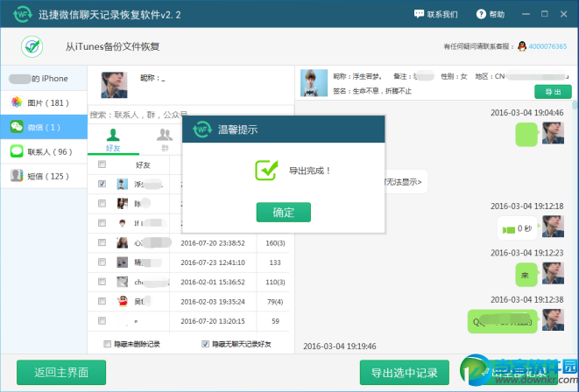
Task: Click the QQ penguin customer service icon
Action: coord(522,46)
